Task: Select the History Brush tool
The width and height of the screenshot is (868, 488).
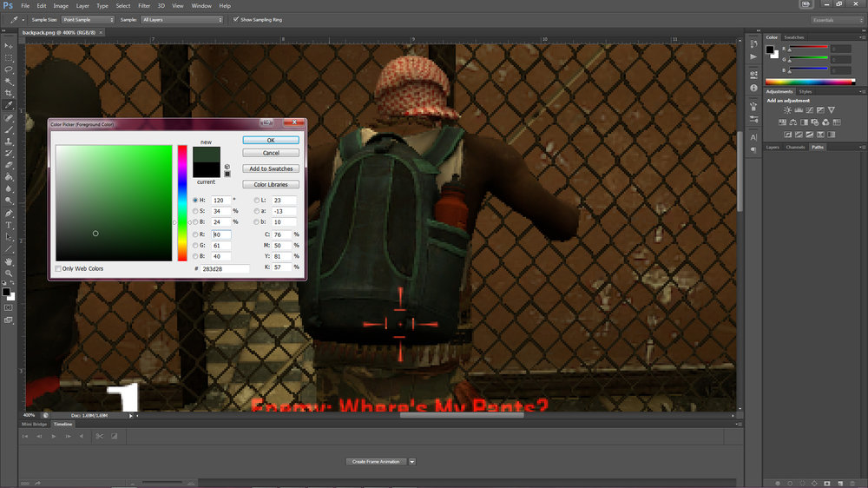Action: click(x=9, y=154)
